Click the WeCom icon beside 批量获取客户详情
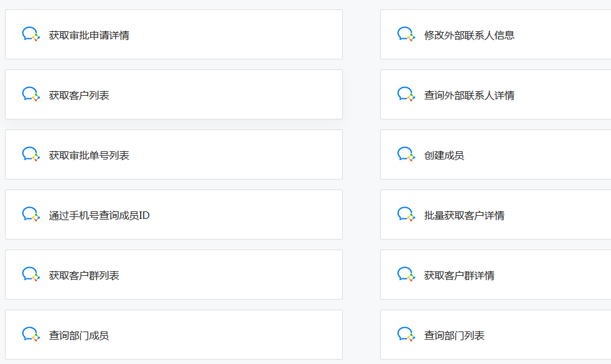611x364 pixels. (x=406, y=215)
